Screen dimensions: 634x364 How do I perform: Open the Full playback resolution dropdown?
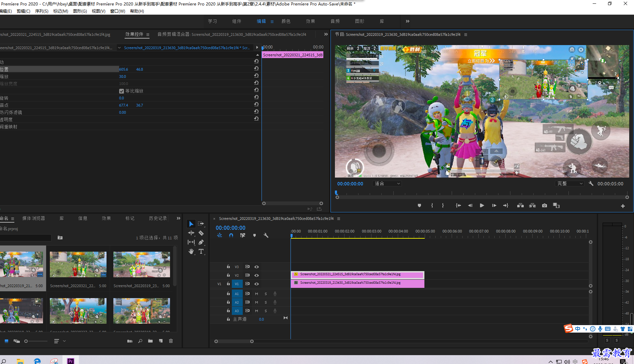pyautogui.click(x=570, y=184)
